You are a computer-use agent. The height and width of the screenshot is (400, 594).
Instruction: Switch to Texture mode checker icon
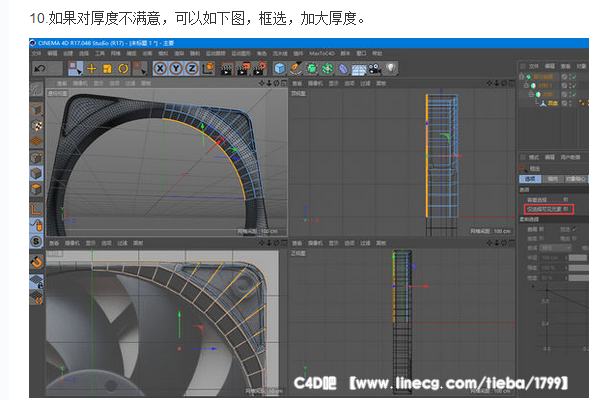coord(36,126)
